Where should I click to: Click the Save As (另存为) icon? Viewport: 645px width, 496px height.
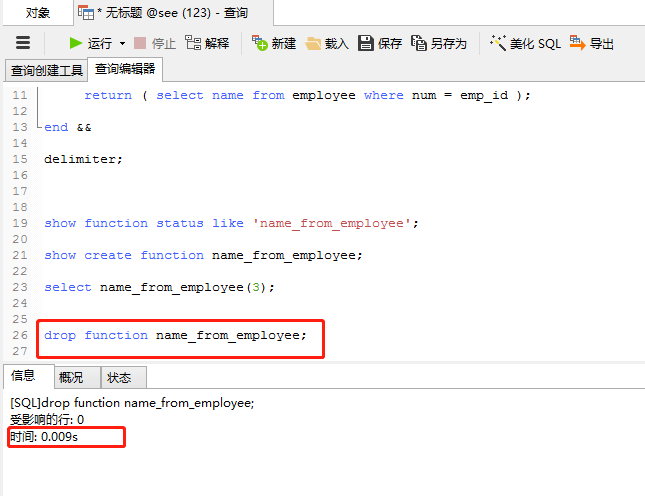419,43
